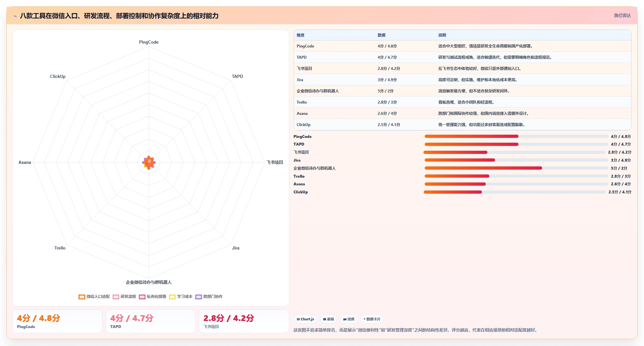Viewport: 644px width, 346px height.
Task: Click the TAPD radar axis label
Action: (x=237, y=76)
